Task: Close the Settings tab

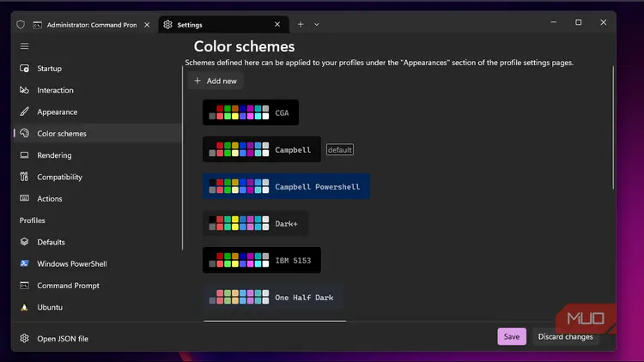Action: 277,25
